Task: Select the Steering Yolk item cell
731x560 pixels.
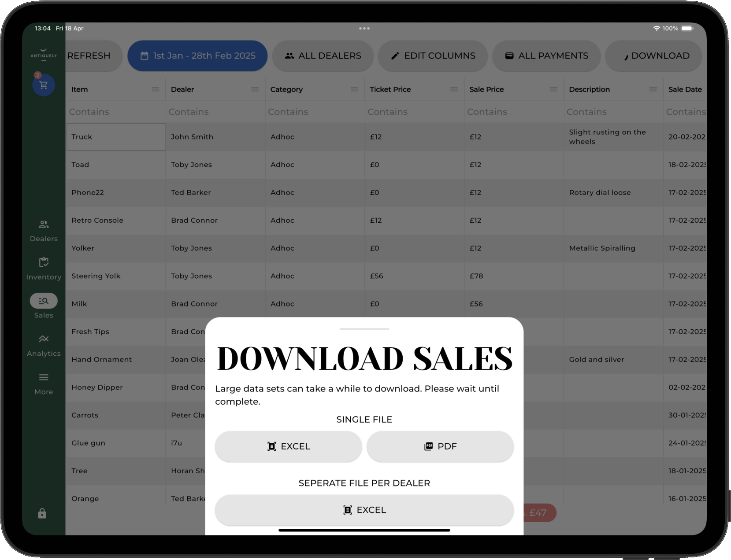Action: click(x=116, y=276)
